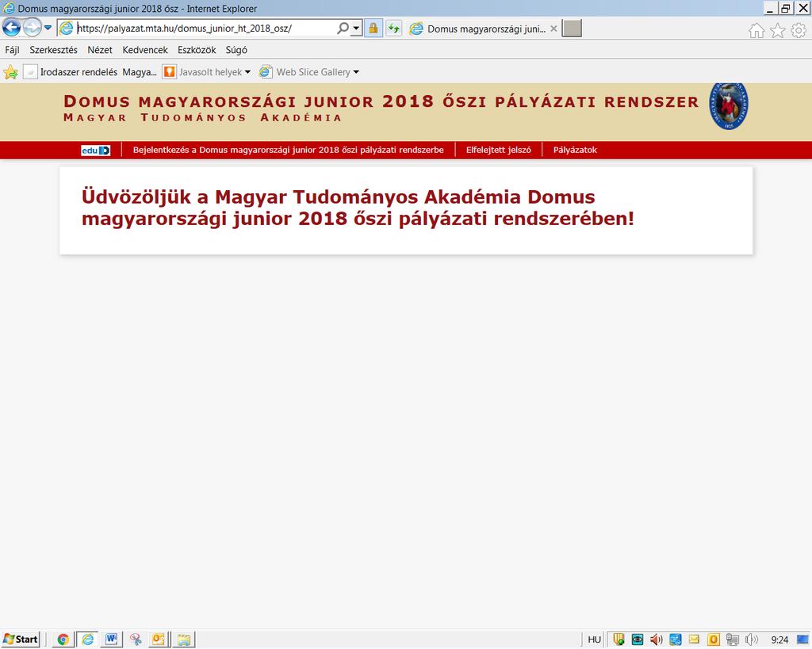812x649 pixels.
Task: Click Bejelentkezés a Domus pályázati rendszerbe link
Action: tap(289, 150)
